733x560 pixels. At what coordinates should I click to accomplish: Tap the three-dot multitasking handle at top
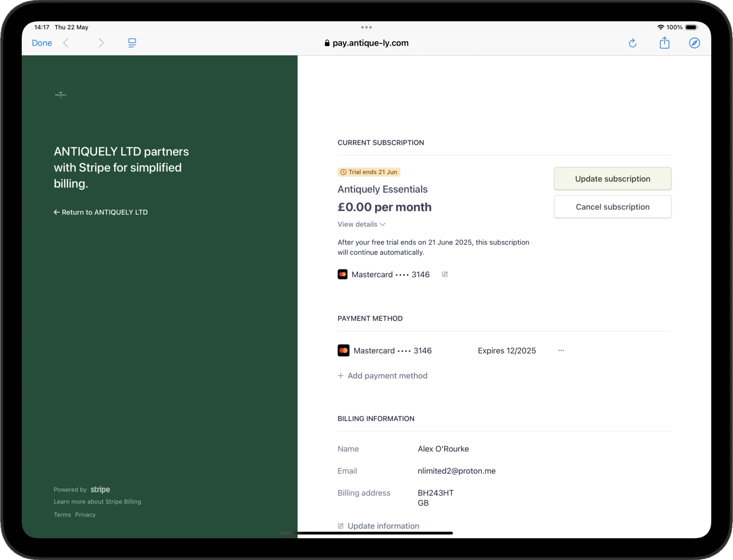pyautogui.click(x=366, y=27)
